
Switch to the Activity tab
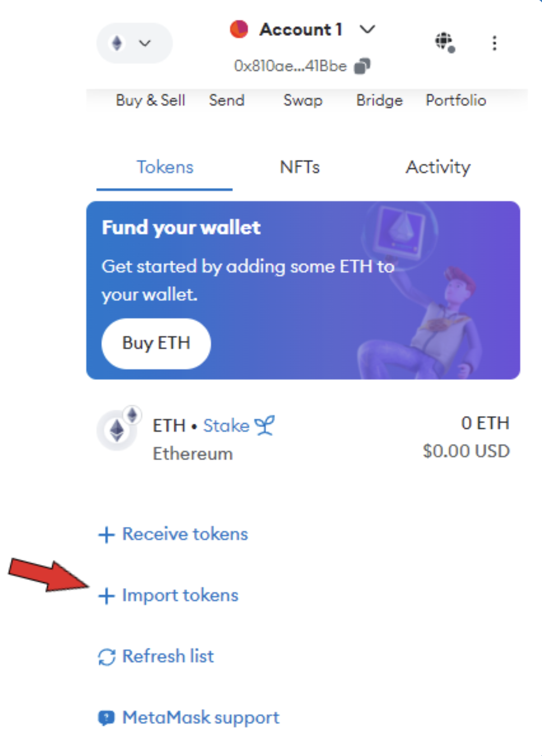click(438, 167)
